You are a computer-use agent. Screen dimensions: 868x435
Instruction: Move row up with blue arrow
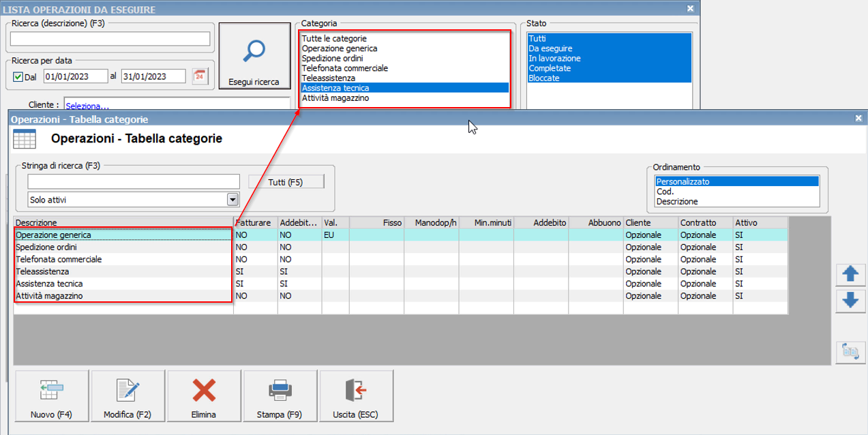(850, 274)
